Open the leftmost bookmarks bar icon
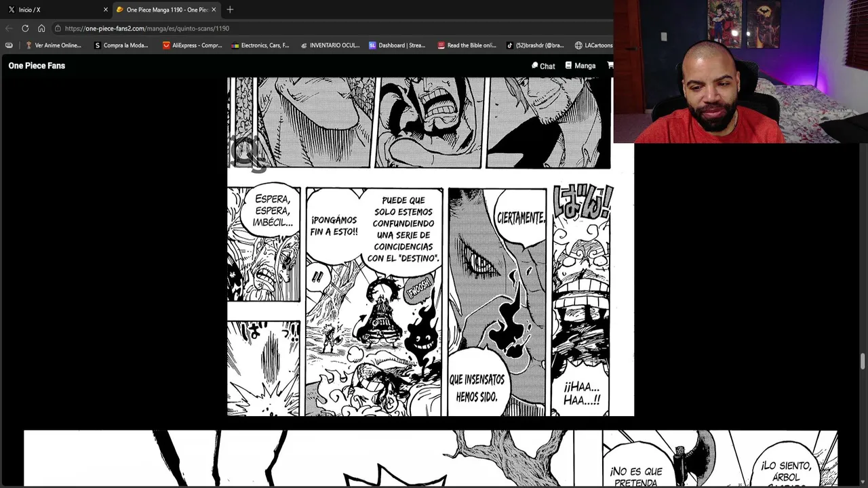This screenshot has width=868, height=488. [9, 45]
